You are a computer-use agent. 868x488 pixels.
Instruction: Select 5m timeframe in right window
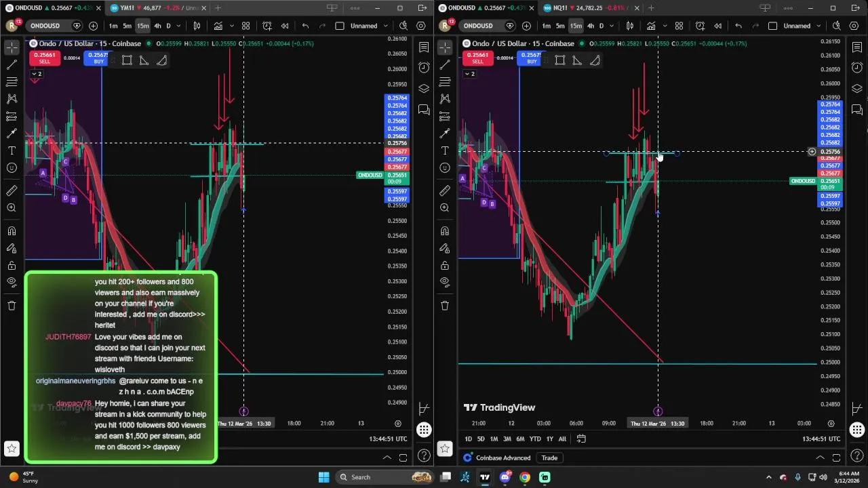[x=560, y=26]
